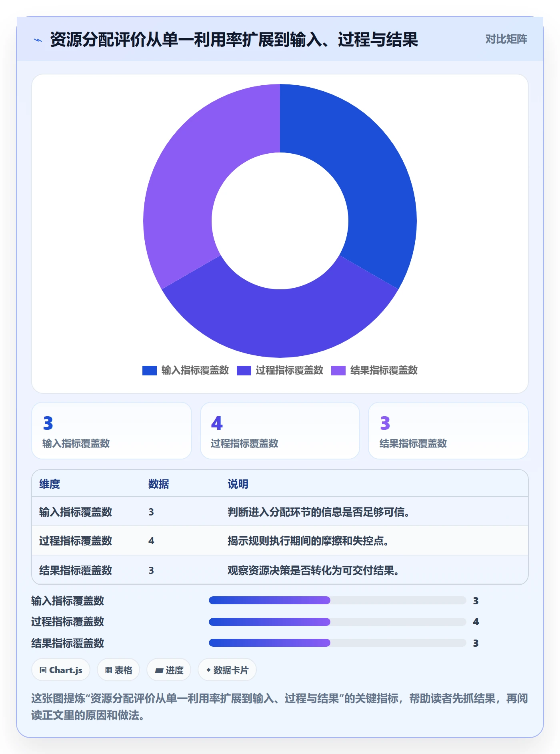Click the legend text 过程指标覆盖数

[289, 370]
